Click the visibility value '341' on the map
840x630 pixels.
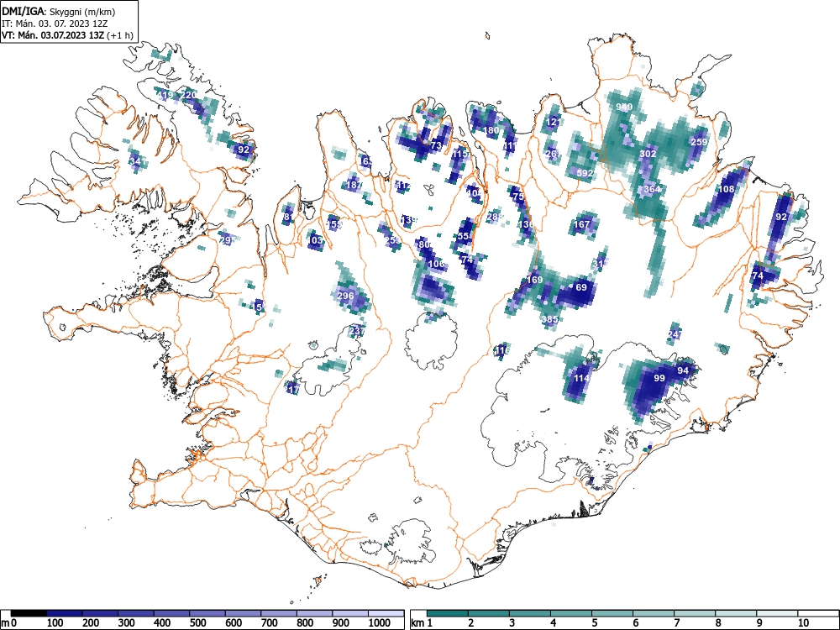137,161
